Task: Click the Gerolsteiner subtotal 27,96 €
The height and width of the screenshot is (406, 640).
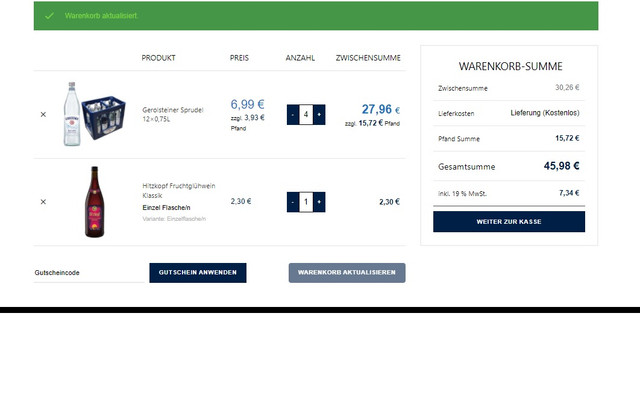Action: [x=381, y=109]
